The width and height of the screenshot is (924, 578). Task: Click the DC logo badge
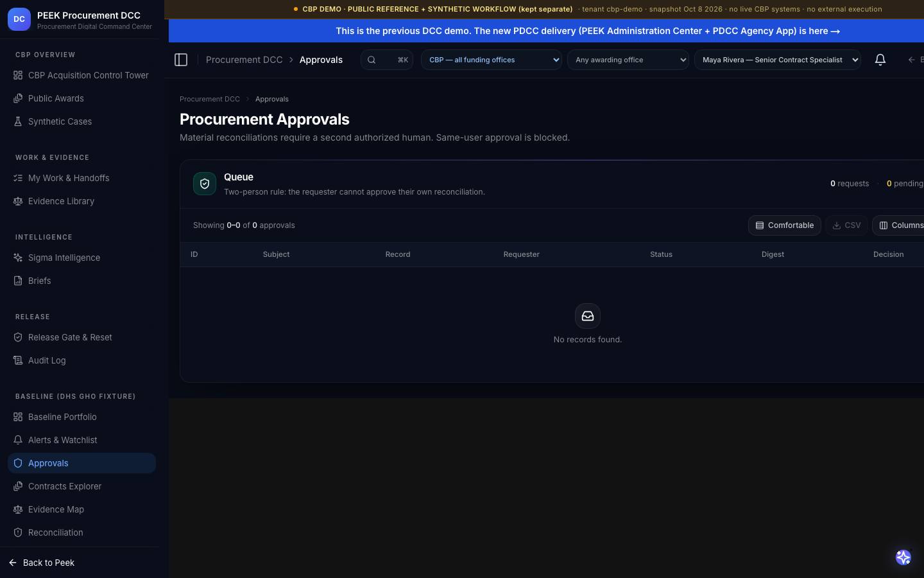point(19,19)
